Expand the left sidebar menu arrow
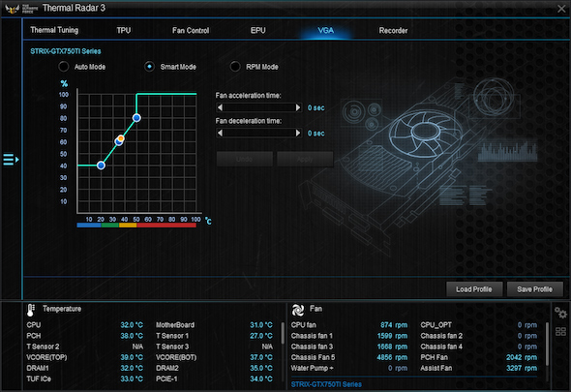Viewport: 571px width, 392px height. click(x=11, y=159)
